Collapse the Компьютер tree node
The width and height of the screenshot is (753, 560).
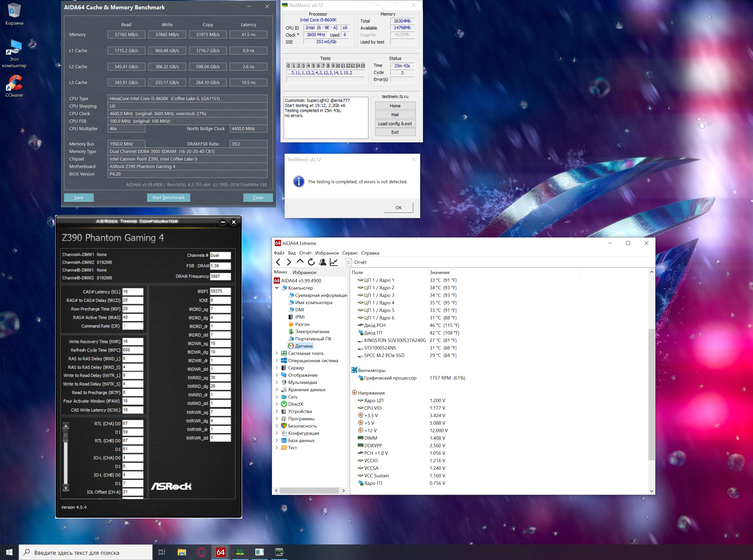277,288
